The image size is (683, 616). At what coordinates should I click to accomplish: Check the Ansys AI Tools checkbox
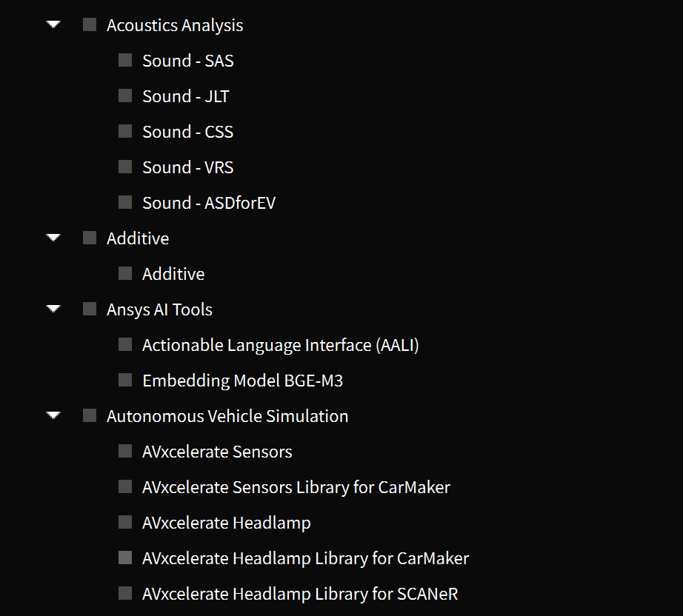[x=90, y=309]
